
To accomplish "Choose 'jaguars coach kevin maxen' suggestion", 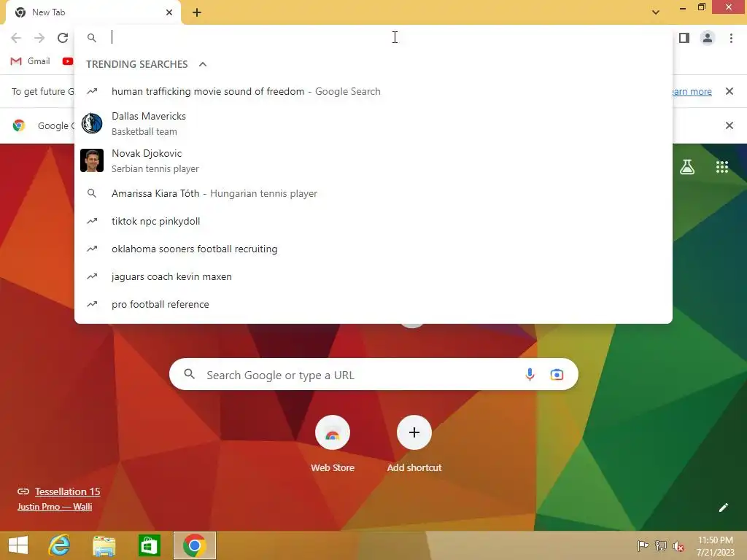I will (x=373, y=276).
